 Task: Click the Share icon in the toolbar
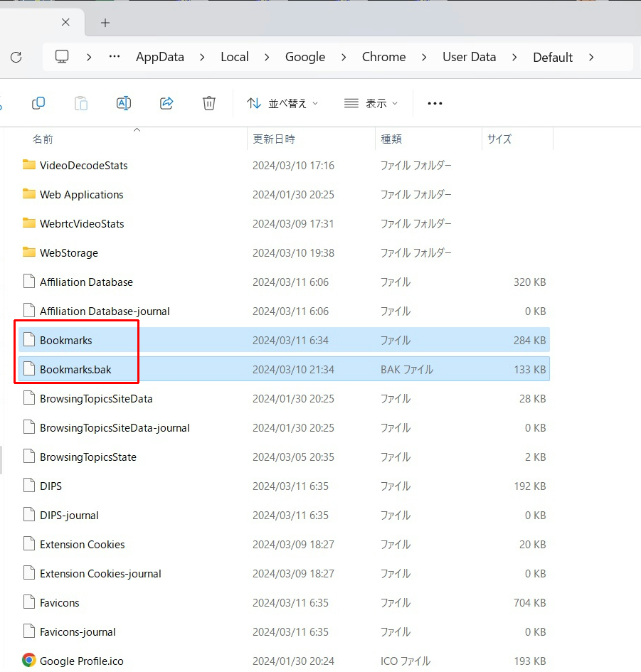click(166, 103)
